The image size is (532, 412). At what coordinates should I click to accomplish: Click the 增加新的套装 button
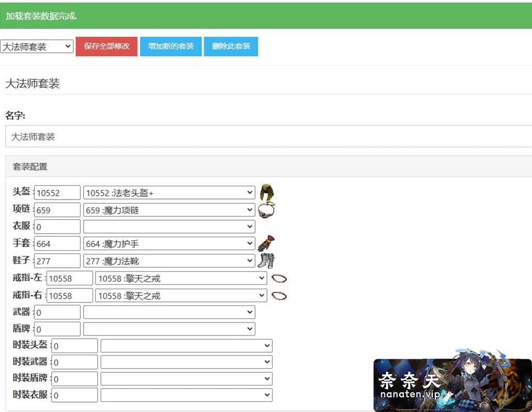(170, 46)
